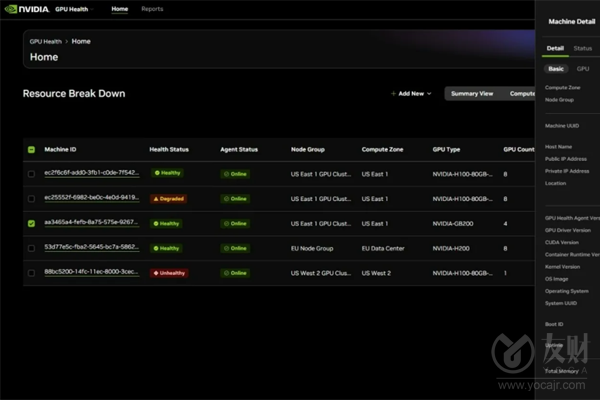Click the Healthy status badge in first row

(x=167, y=173)
